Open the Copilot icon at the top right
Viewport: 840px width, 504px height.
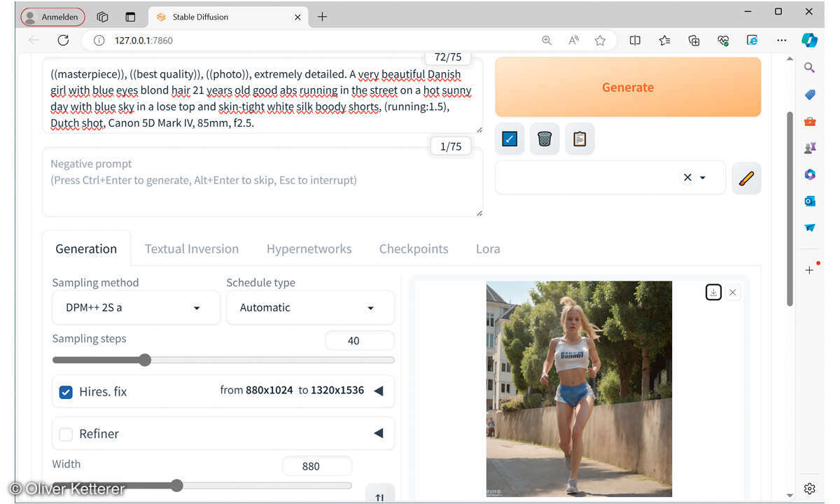click(810, 41)
